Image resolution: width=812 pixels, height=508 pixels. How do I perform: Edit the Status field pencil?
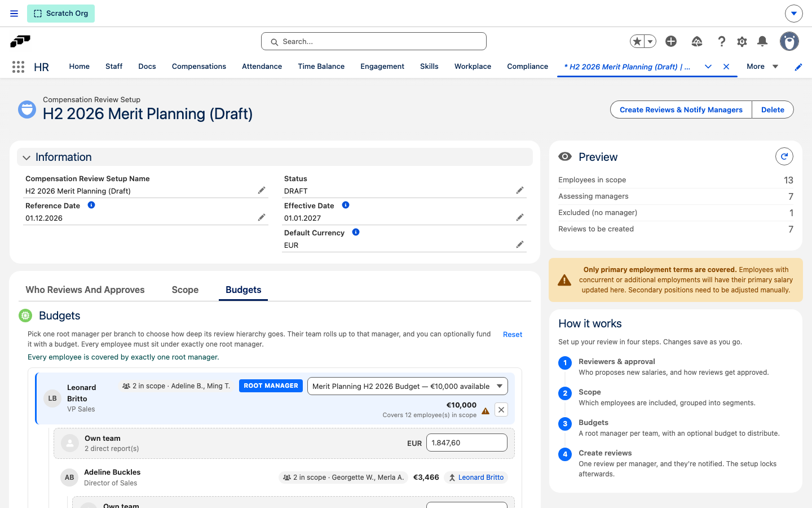(520, 190)
